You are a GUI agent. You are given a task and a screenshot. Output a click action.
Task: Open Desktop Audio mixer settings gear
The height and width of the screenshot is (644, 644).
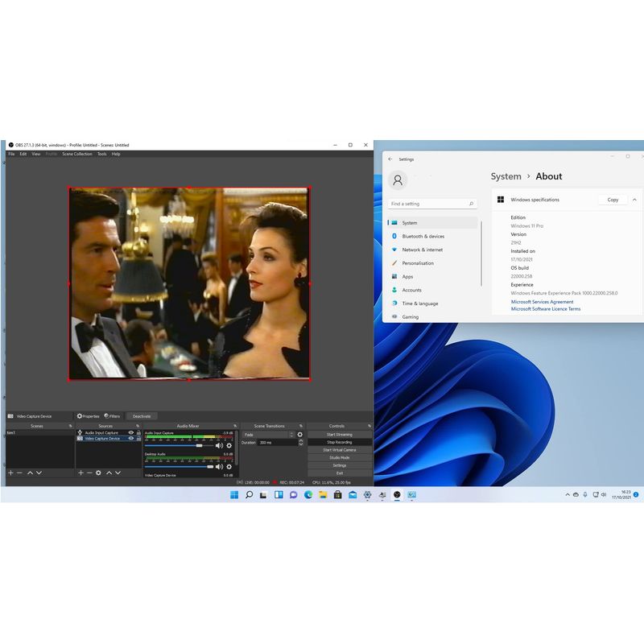(x=229, y=467)
